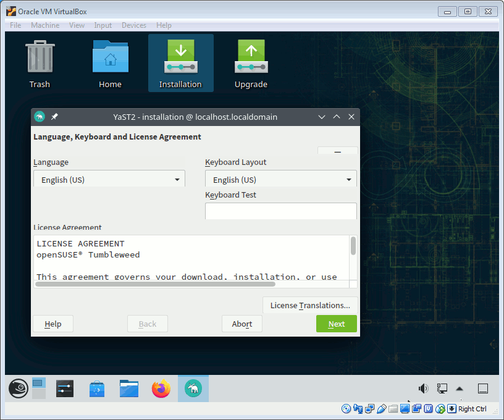
Task: Open the VirtualBox Help menu
Action: coord(164,25)
